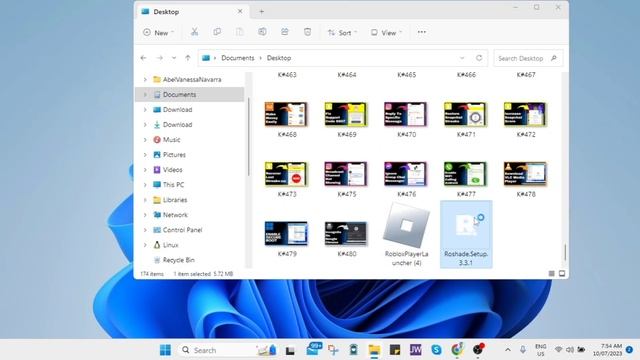Click the Share icon in toolbar
Screen dimensions: 640x360
[x=284, y=32]
